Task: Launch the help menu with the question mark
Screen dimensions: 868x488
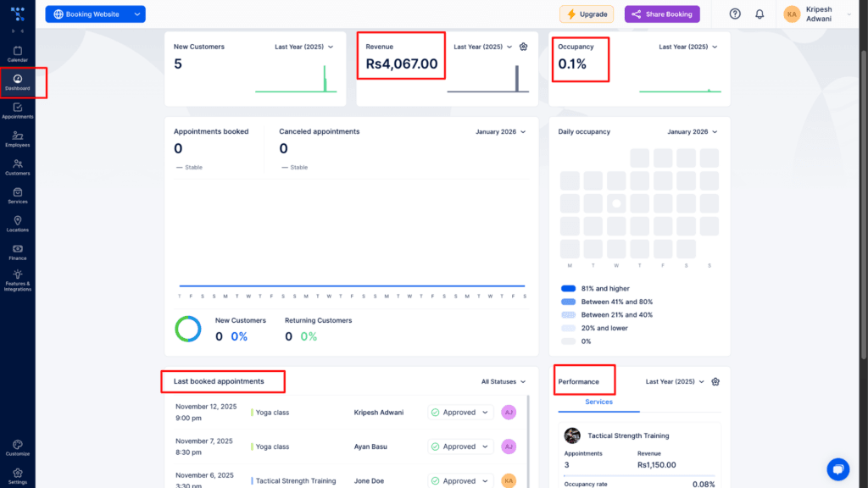Action: tap(735, 14)
